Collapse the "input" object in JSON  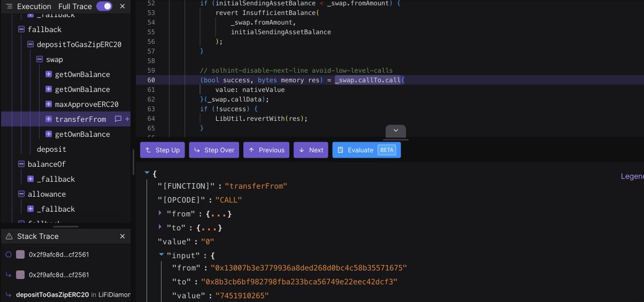[x=162, y=255]
